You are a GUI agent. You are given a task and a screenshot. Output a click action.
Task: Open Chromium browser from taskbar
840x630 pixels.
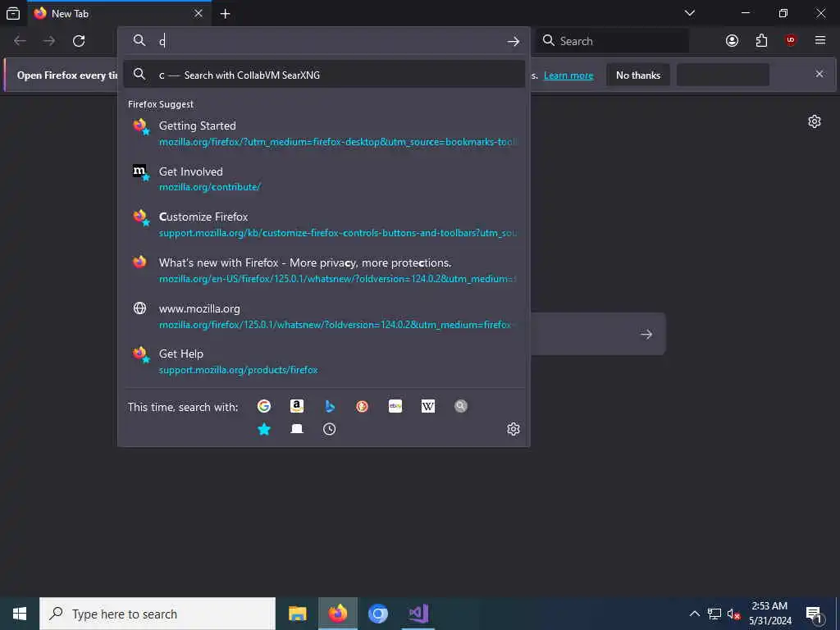coord(377,614)
